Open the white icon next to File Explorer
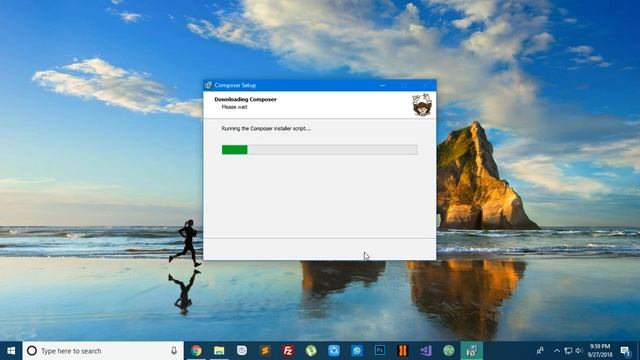The image size is (640, 360). tap(242, 351)
